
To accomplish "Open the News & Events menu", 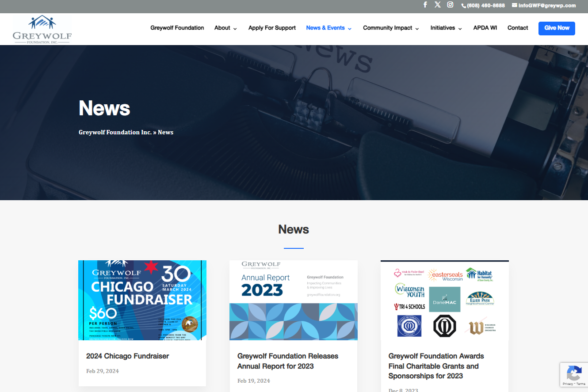I will tap(325, 28).
